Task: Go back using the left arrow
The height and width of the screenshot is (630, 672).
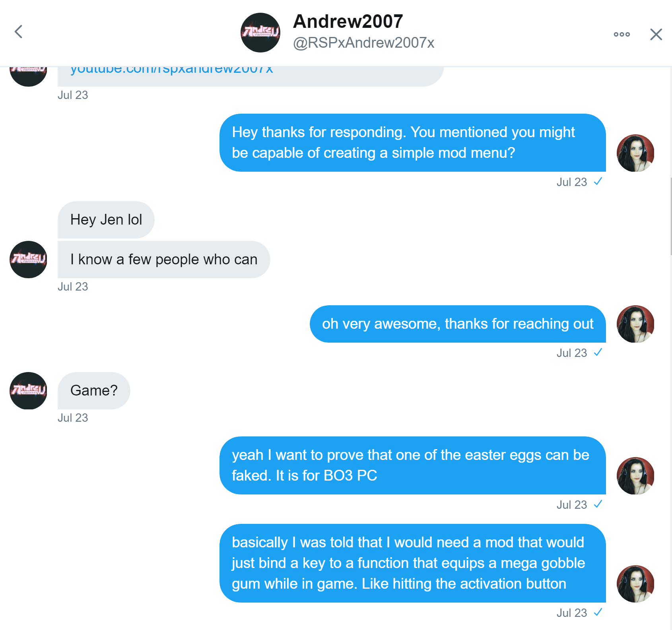Action: point(18,32)
